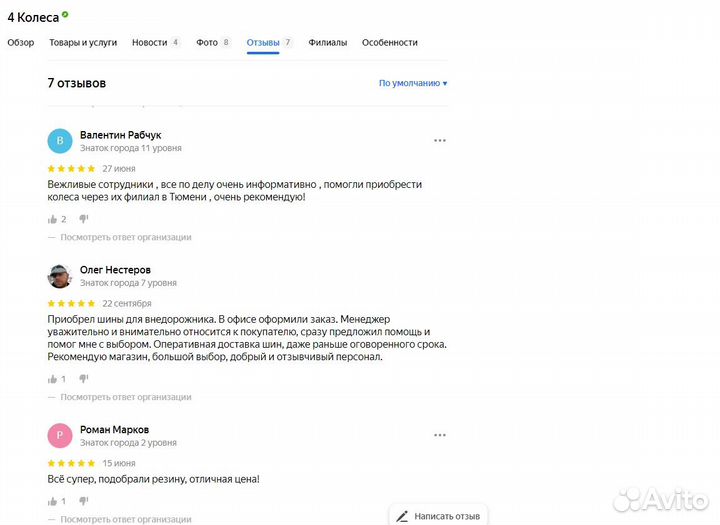
Task: Go to the Фото tab
Action: pos(207,43)
